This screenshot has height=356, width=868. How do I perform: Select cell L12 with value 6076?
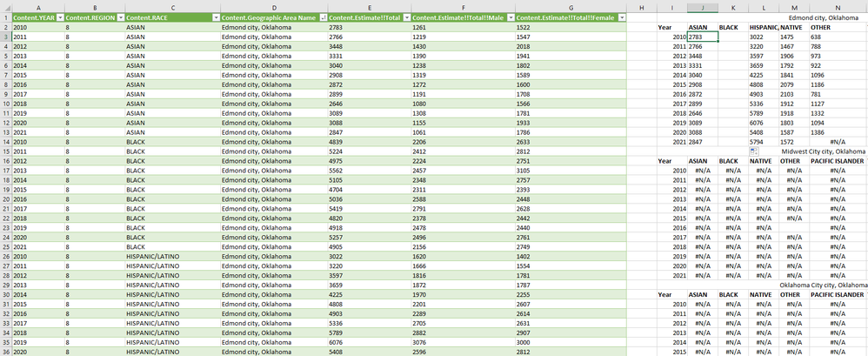coord(764,123)
